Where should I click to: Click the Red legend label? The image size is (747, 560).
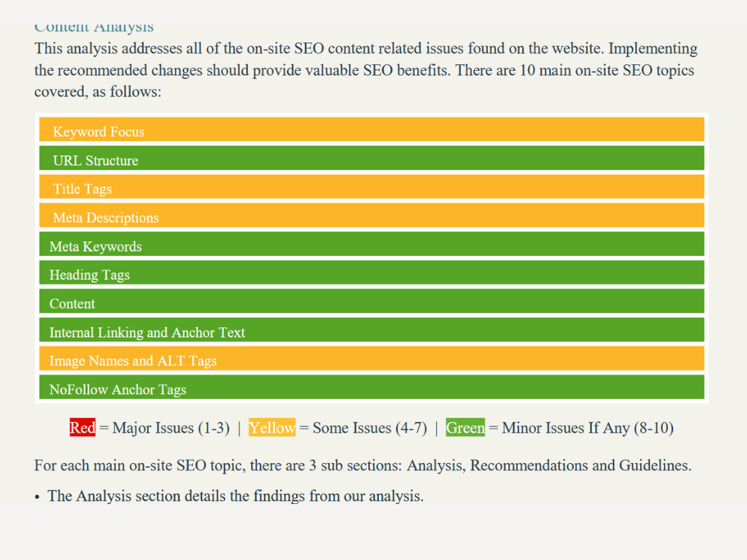point(82,427)
